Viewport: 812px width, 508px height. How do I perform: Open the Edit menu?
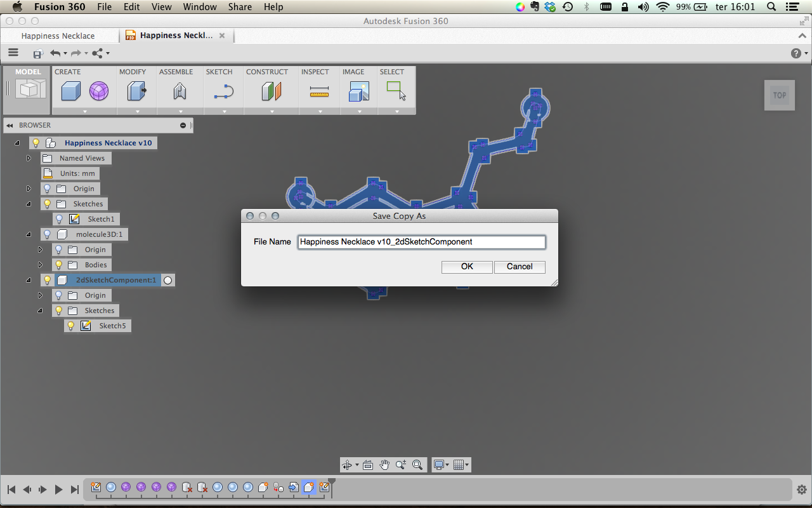pos(132,7)
